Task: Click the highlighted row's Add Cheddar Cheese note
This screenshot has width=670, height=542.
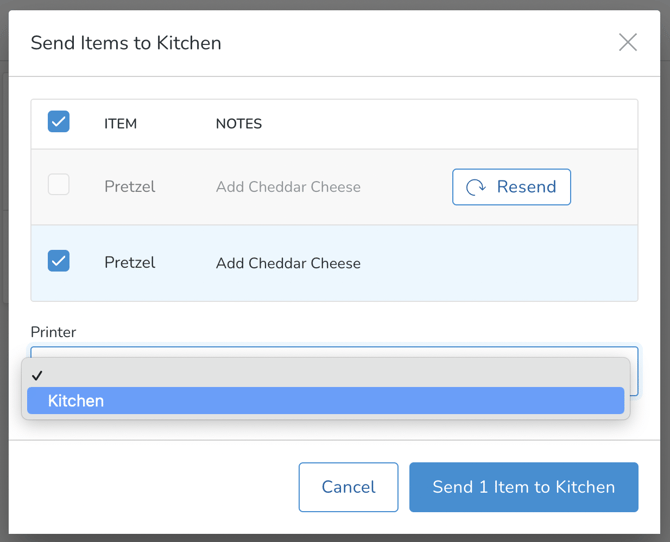Action: pos(288,264)
